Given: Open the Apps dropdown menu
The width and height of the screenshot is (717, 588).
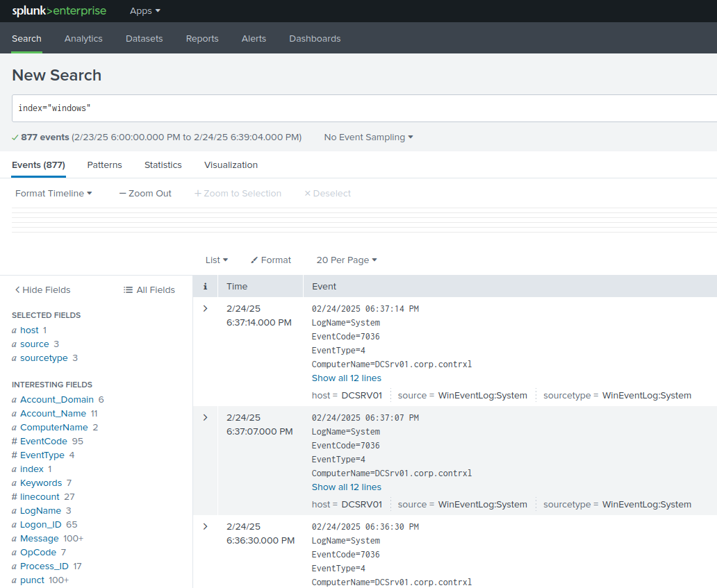Looking at the screenshot, I should (145, 11).
